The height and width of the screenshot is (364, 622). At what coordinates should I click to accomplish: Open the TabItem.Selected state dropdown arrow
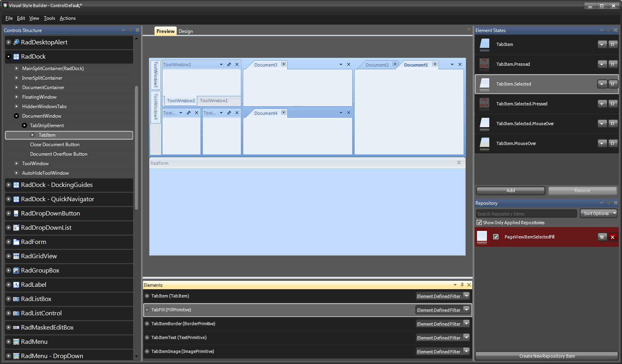pyautogui.click(x=602, y=84)
